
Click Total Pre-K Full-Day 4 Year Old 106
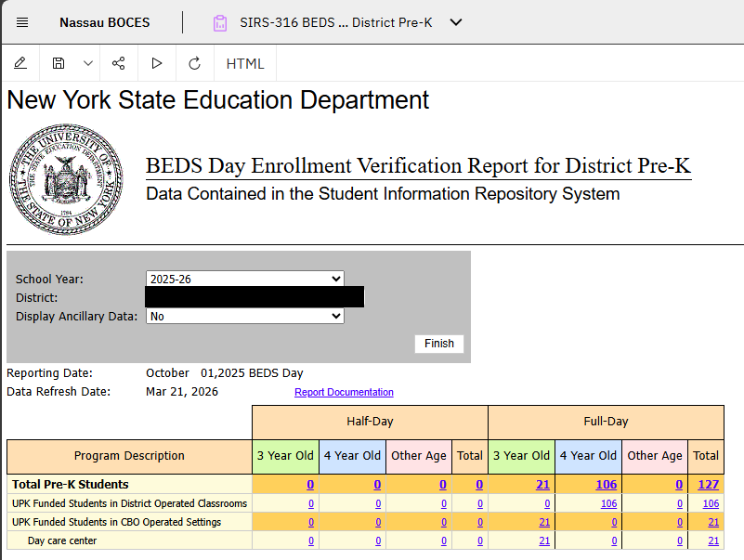[x=607, y=485]
